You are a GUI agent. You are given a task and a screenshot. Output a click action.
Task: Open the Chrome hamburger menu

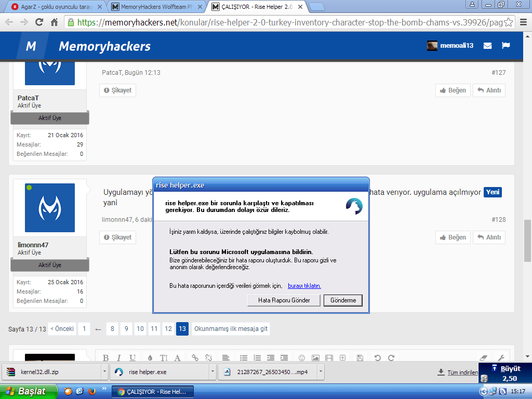(524, 22)
